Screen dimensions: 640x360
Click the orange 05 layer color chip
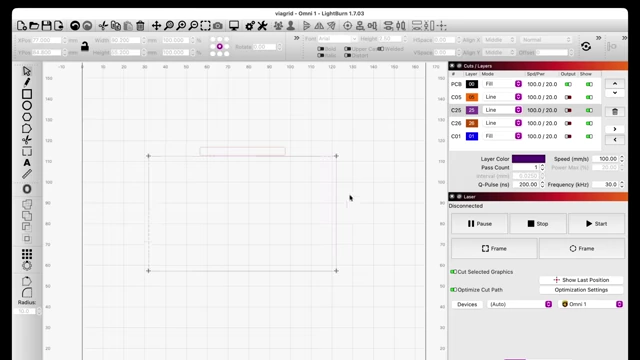point(472,97)
